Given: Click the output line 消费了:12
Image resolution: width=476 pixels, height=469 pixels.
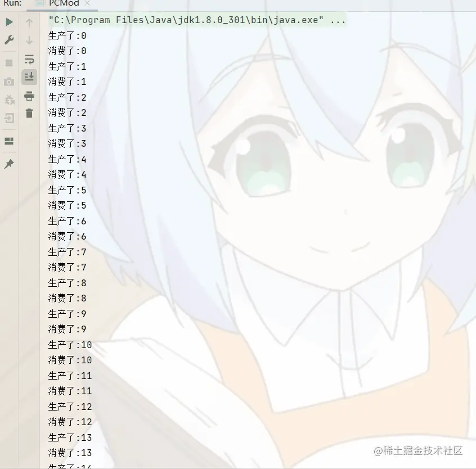Looking at the screenshot, I should (70, 422).
